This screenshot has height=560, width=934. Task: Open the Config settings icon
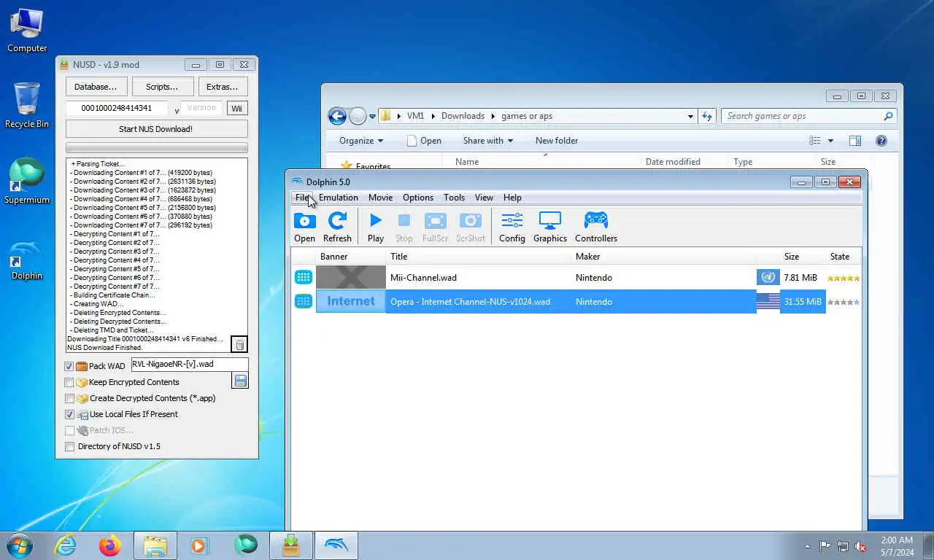pyautogui.click(x=512, y=220)
